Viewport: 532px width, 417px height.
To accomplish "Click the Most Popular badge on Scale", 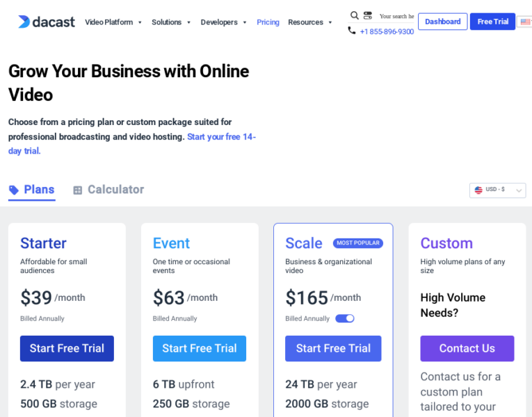I will pos(357,243).
